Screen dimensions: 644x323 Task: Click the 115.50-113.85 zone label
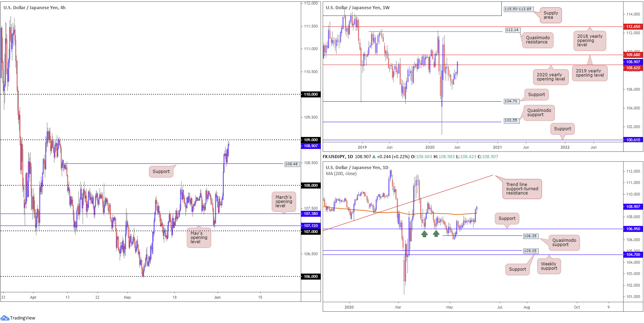click(518, 9)
